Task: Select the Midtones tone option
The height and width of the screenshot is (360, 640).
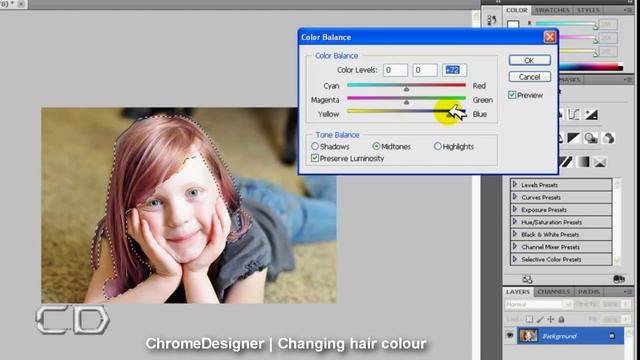Action: point(376,146)
